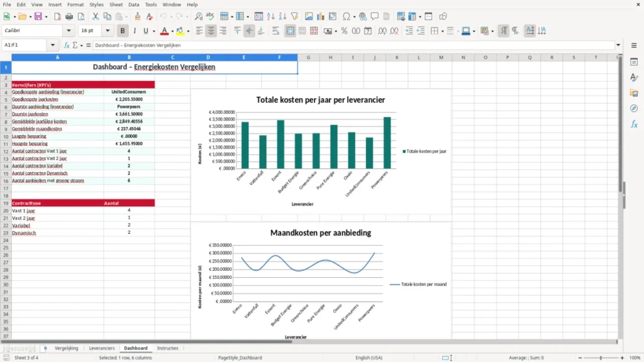Open the sidebar Properties panel
The width and height of the screenshot is (644, 362).
click(634, 62)
